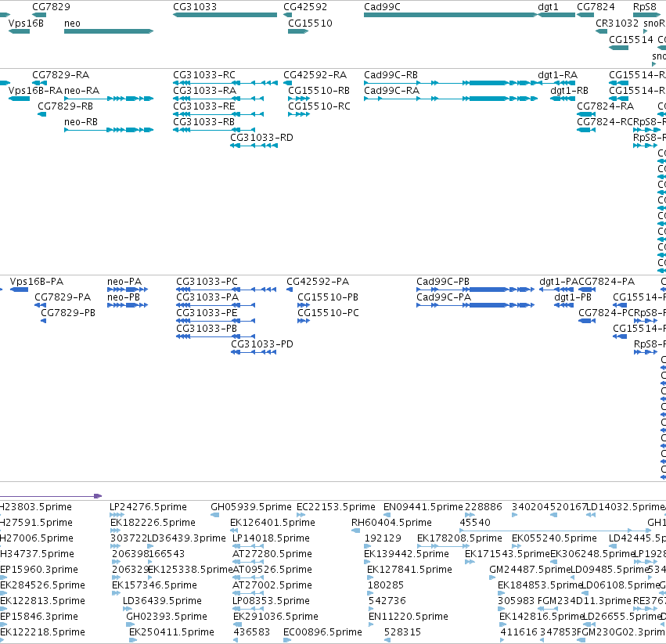Select the CR31032 gene label
666x644 pixels.
[617, 23]
